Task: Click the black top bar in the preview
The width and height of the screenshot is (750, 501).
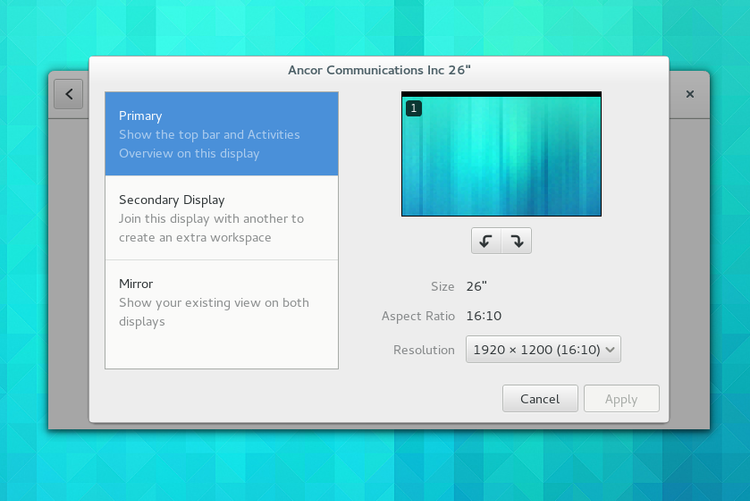Action: coord(501,94)
